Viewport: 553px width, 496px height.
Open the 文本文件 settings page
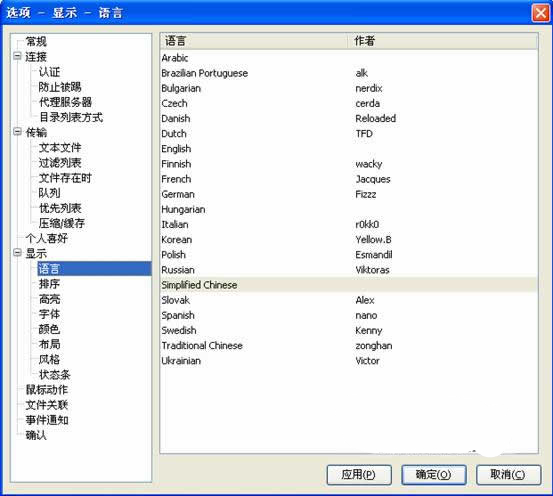(x=60, y=147)
